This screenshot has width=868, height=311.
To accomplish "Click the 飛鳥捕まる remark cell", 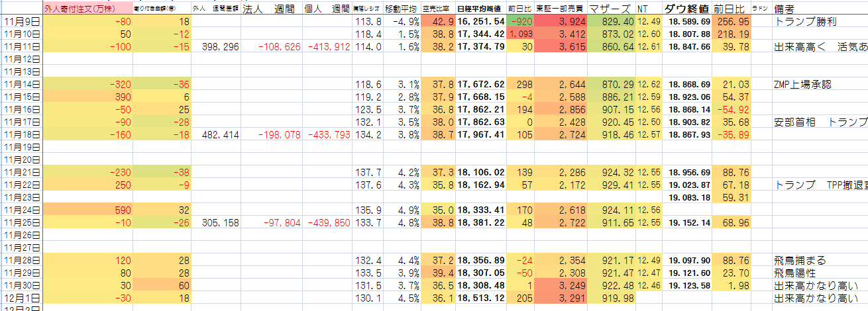I will pyautogui.click(x=800, y=261).
